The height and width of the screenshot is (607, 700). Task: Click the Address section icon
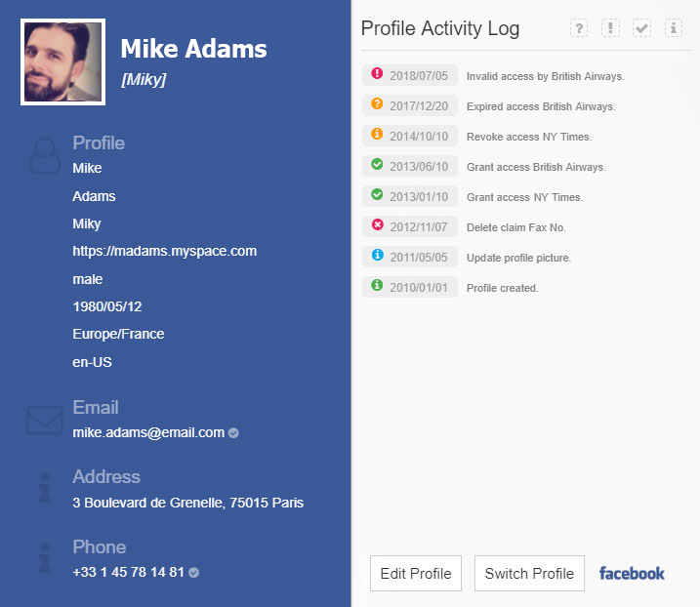(x=44, y=490)
